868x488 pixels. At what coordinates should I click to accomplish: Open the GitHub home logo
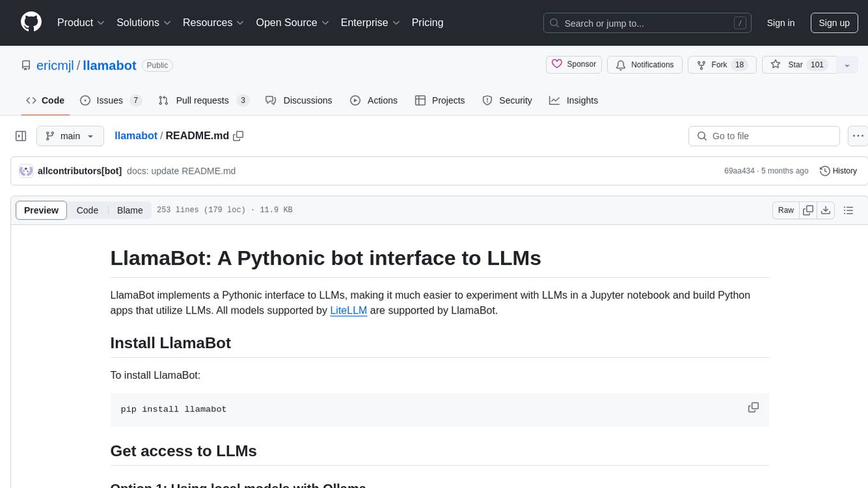coord(31,22)
